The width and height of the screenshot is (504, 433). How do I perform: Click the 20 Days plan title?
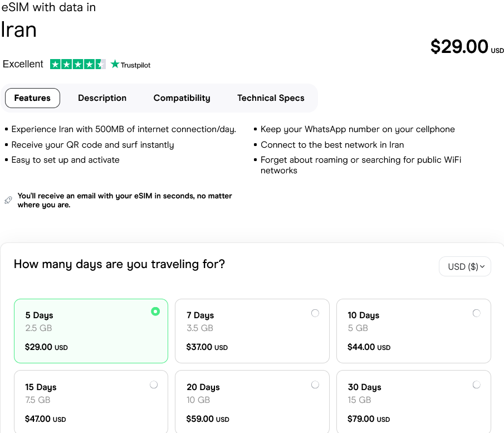[x=202, y=387]
